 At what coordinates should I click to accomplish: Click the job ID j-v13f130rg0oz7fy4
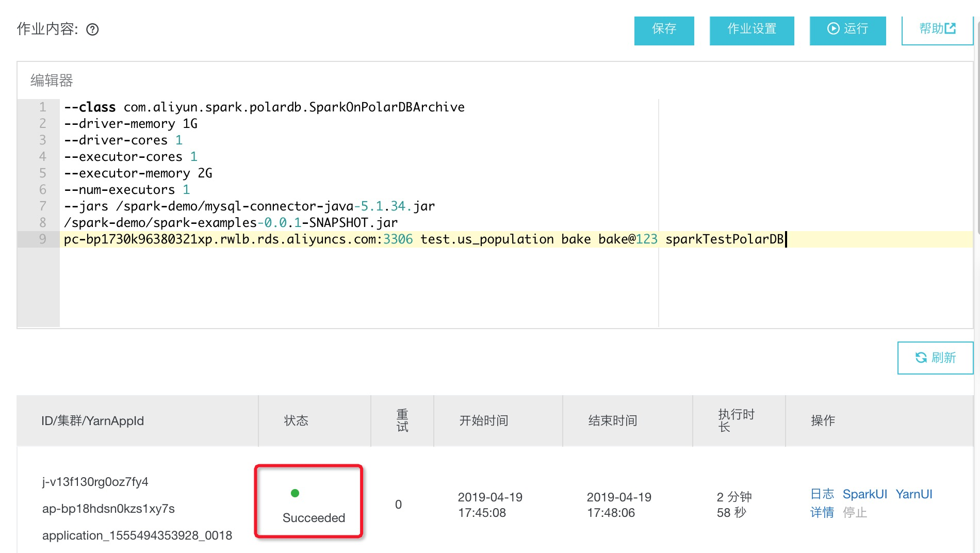coord(95,482)
